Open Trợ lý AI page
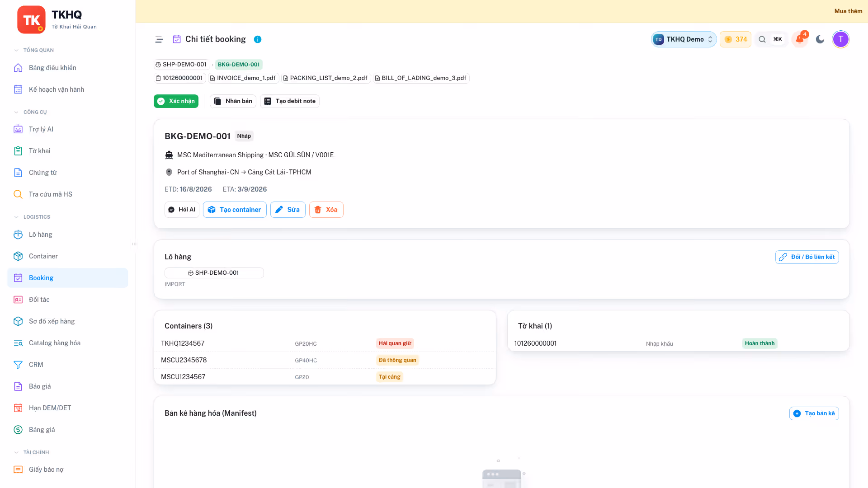Viewport: 868px width, 488px height. point(68,129)
